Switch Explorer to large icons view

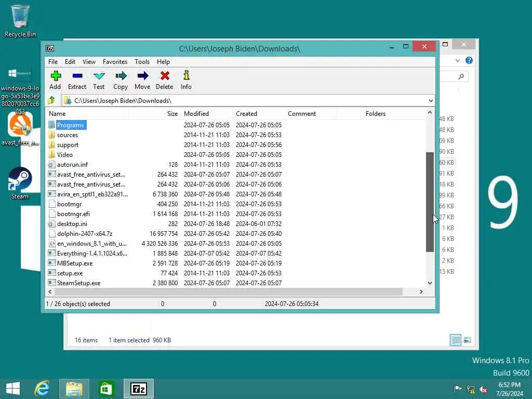point(467,340)
